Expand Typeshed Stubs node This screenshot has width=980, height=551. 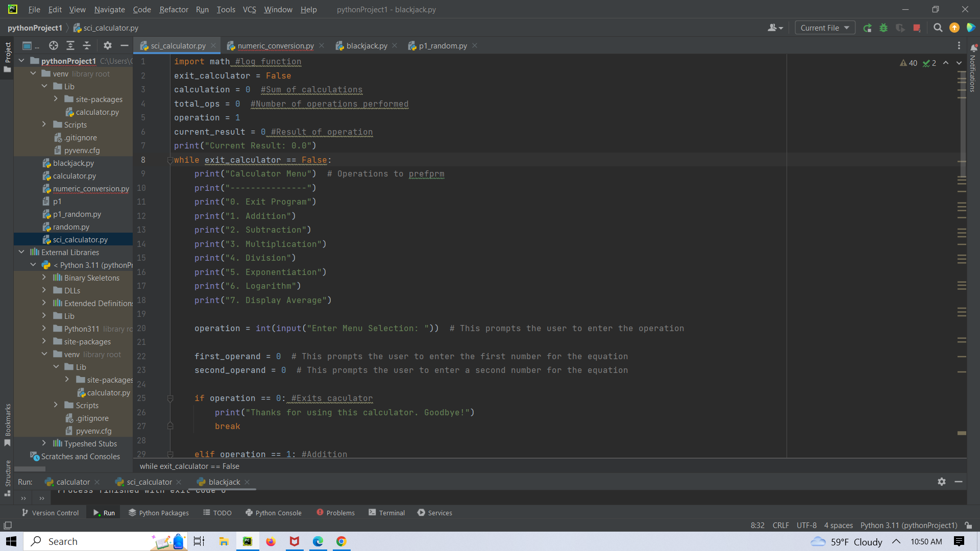pos(44,443)
